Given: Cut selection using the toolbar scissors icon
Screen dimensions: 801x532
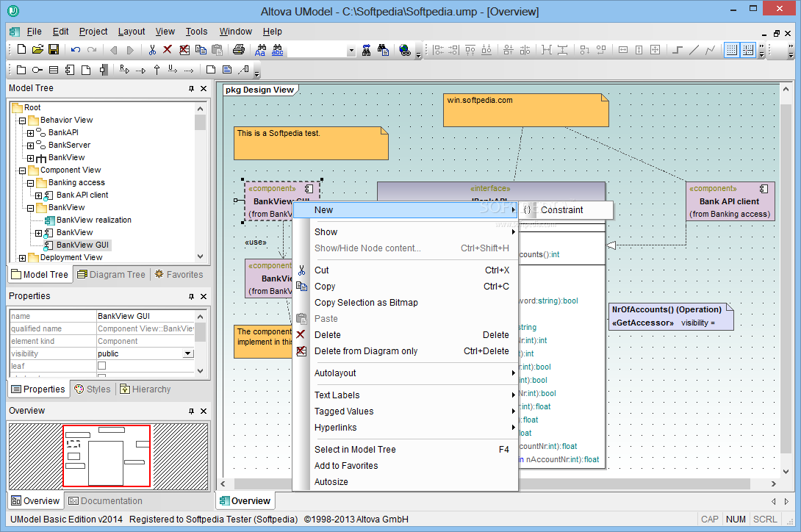Looking at the screenshot, I should (x=151, y=49).
